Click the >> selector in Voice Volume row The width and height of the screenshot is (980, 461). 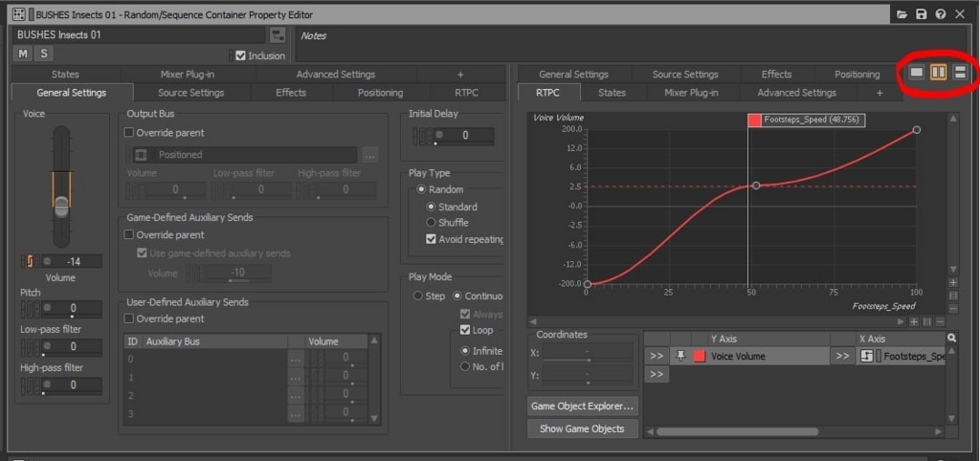click(657, 356)
